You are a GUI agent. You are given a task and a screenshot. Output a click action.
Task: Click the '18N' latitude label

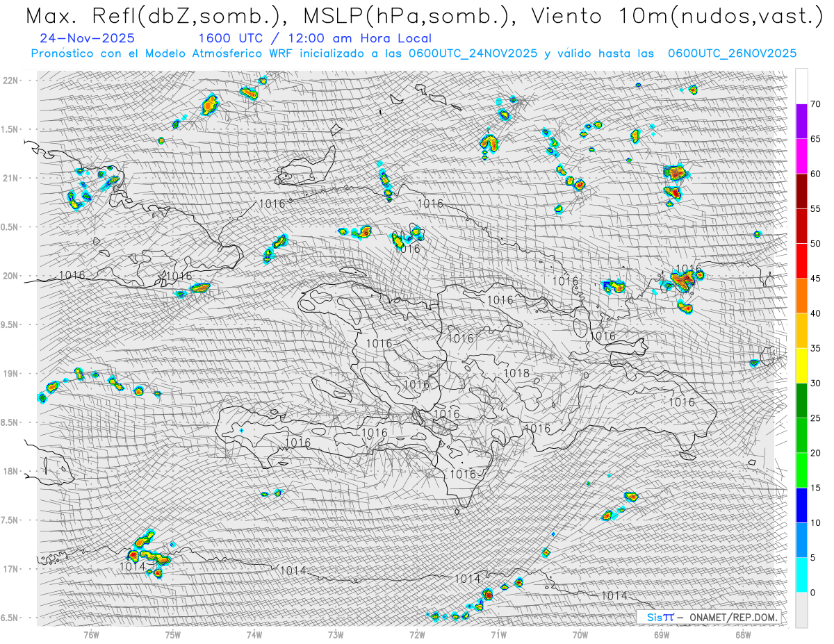tap(11, 471)
